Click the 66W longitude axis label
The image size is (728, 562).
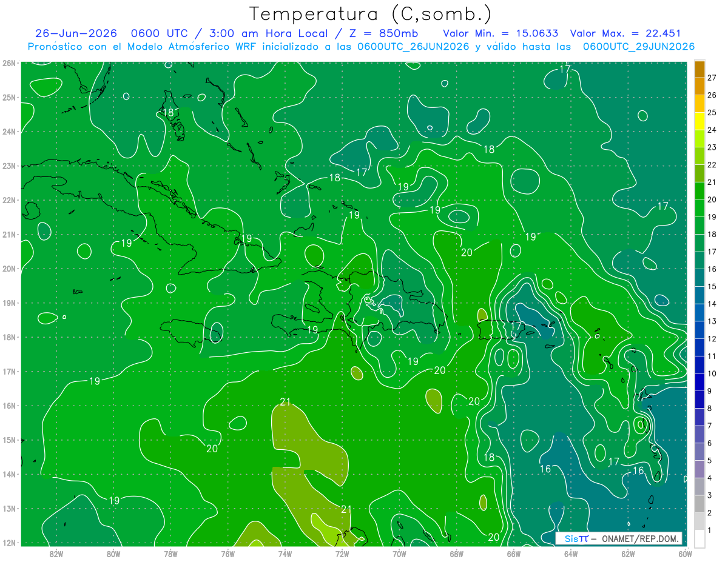tap(514, 553)
